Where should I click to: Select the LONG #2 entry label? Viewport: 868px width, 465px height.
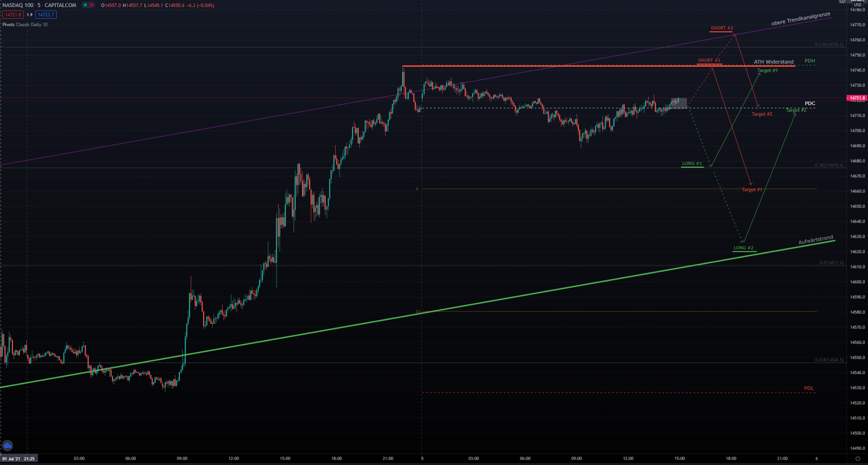point(743,248)
